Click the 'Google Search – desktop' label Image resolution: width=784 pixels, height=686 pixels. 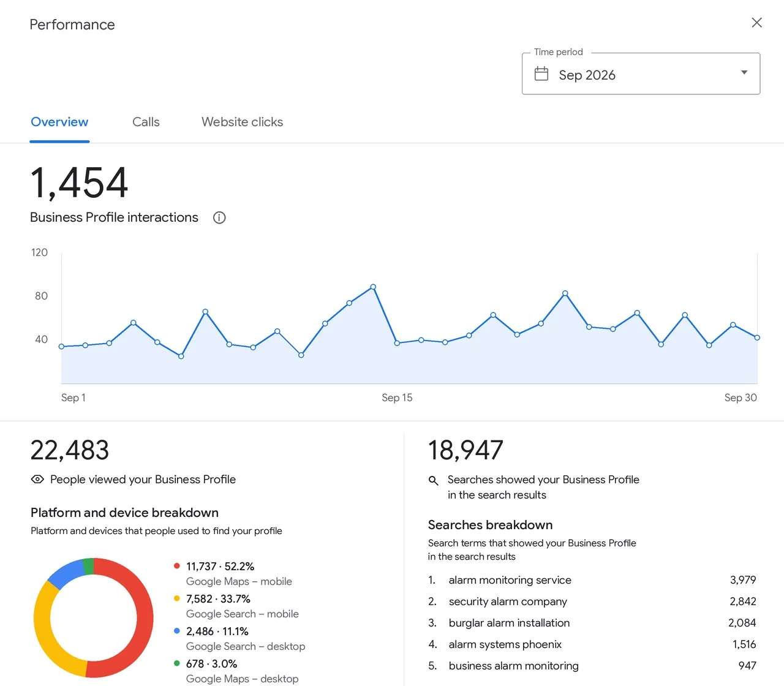point(246,646)
